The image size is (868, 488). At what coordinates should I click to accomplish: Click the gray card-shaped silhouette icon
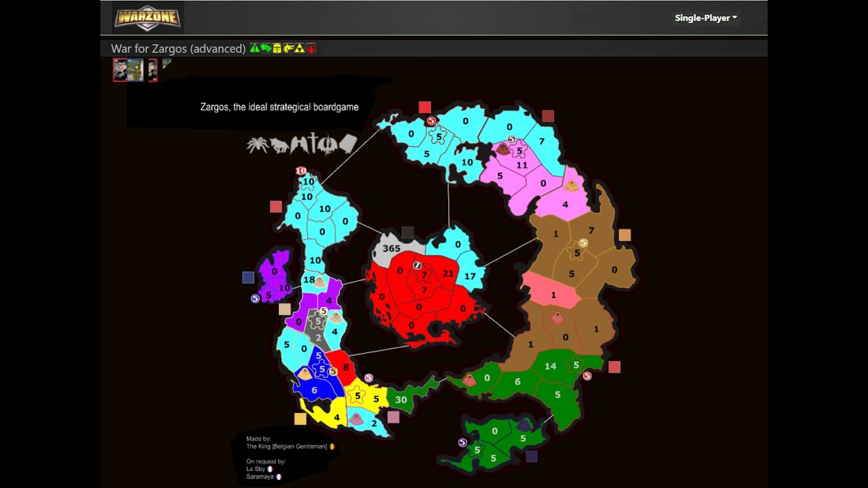point(348,144)
